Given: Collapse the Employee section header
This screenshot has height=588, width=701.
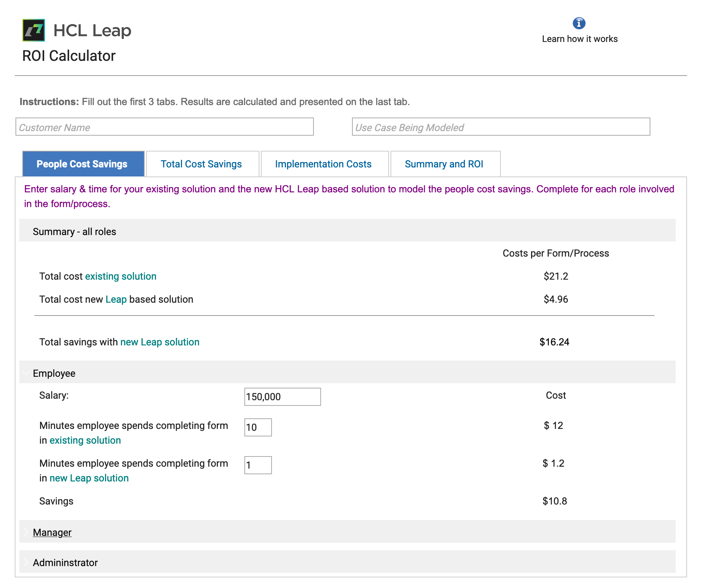Looking at the screenshot, I should (x=347, y=372).
